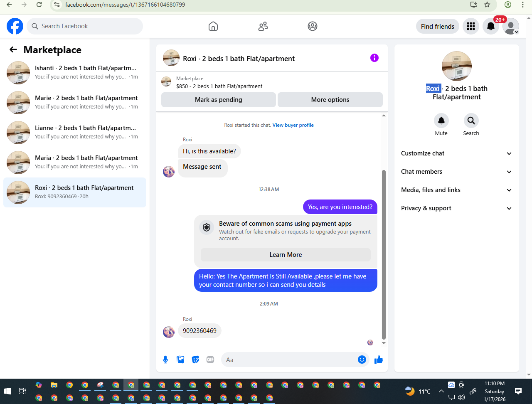Choose a GIF icon
This screenshot has height=404, width=532.
click(x=210, y=360)
